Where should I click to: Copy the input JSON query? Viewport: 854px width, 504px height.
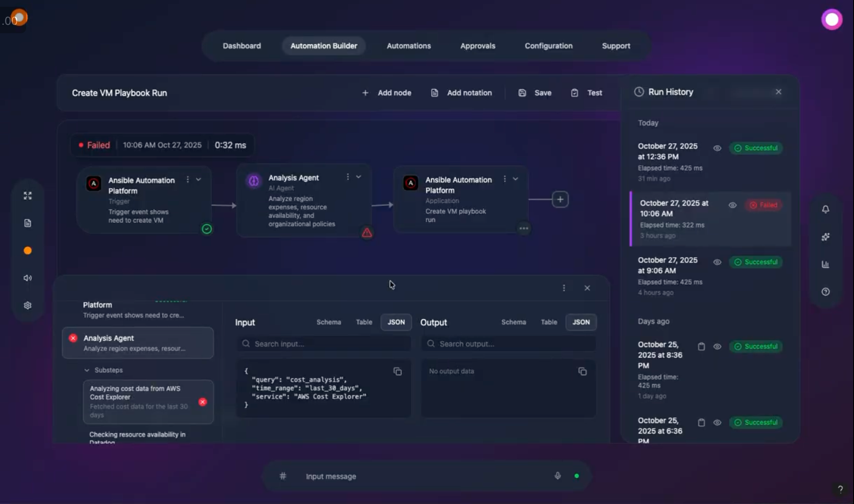click(x=397, y=371)
